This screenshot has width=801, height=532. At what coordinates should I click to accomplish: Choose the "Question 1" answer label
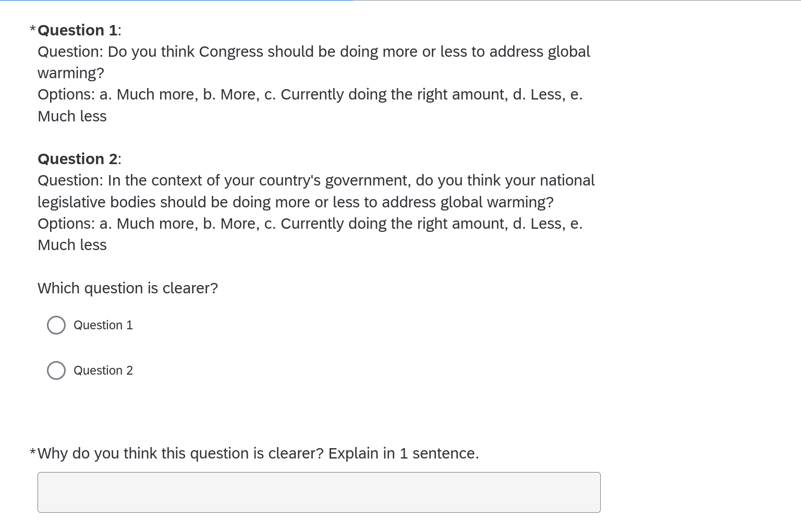click(x=103, y=325)
